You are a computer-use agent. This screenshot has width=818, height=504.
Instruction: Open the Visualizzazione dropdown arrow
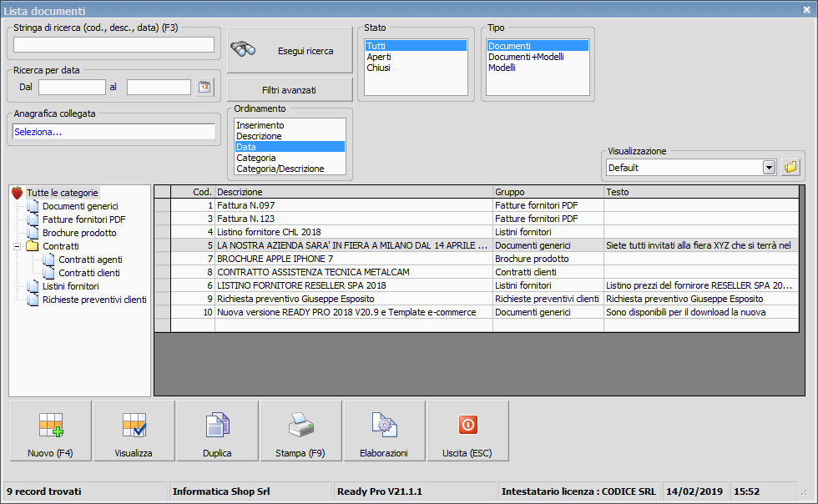[769, 168]
